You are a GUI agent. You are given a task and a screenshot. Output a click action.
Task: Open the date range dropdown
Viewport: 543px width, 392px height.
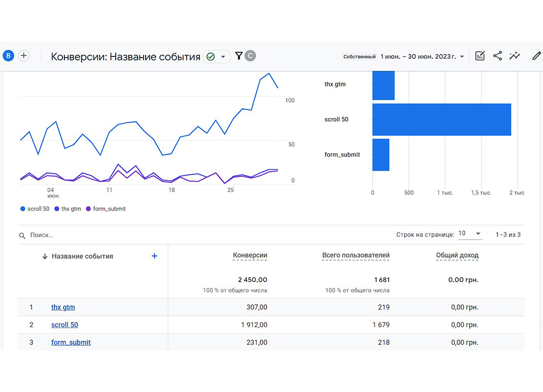[422, 57]
